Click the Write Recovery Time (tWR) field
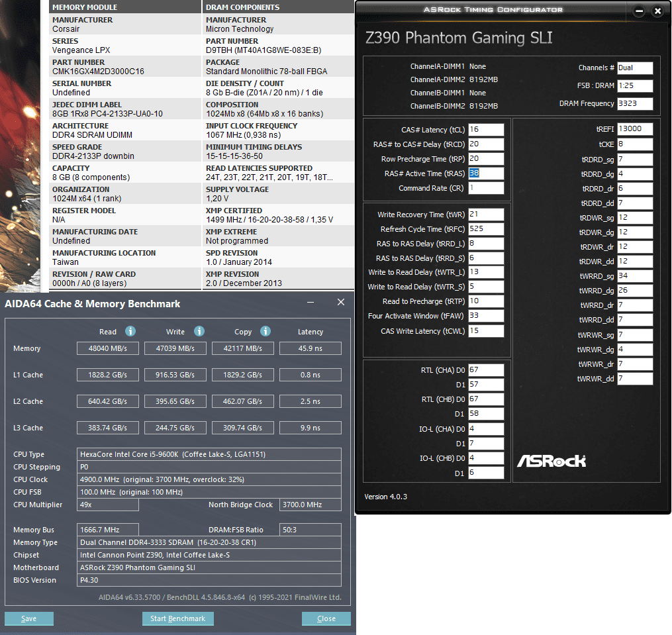Image resolution: width=672 pixels, height=635 pixels. pyautogui.click(x=486, y=215)
